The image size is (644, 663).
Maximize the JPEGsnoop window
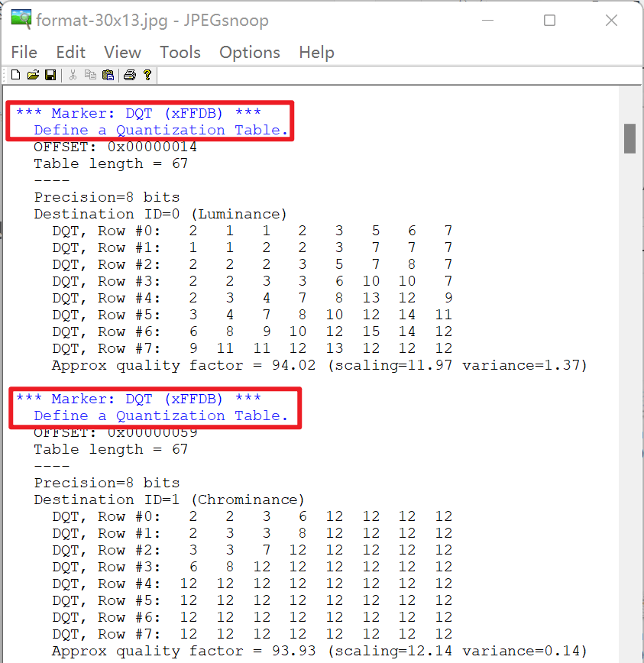pyautogui.click(x=549, y=21)
